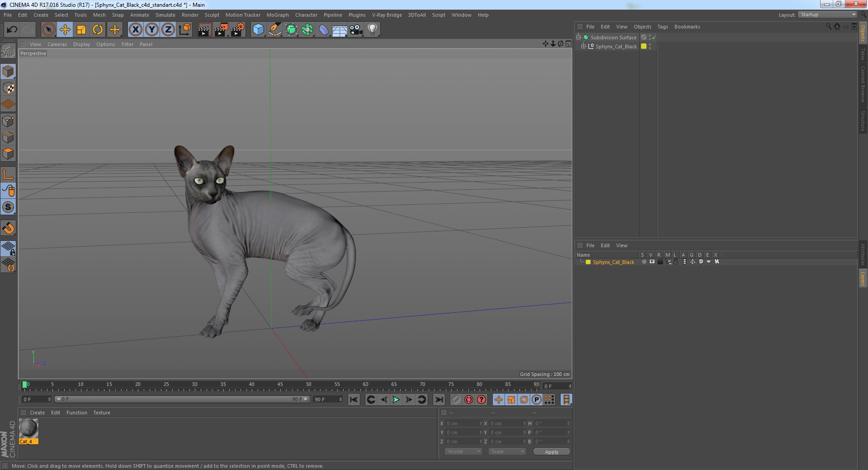This screenshot has width=868, height=470.
Task: Add a Floor environment object
Action: tap(340, 30)
